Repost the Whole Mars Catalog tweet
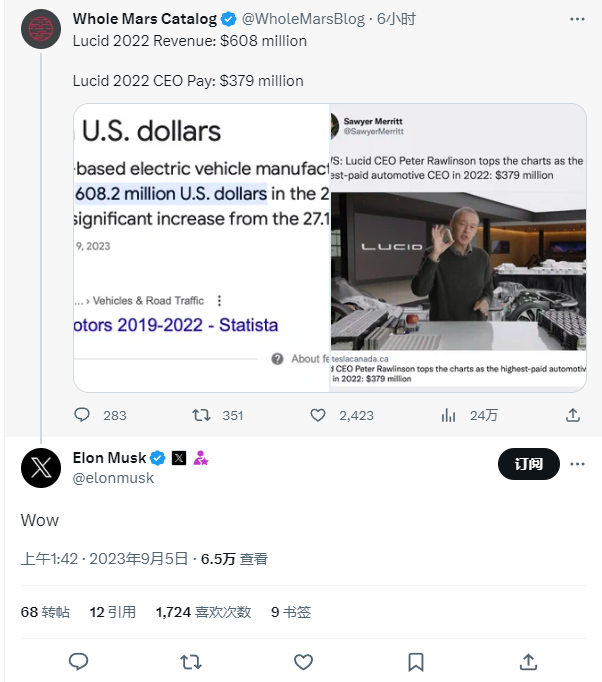 coord(201,415)
